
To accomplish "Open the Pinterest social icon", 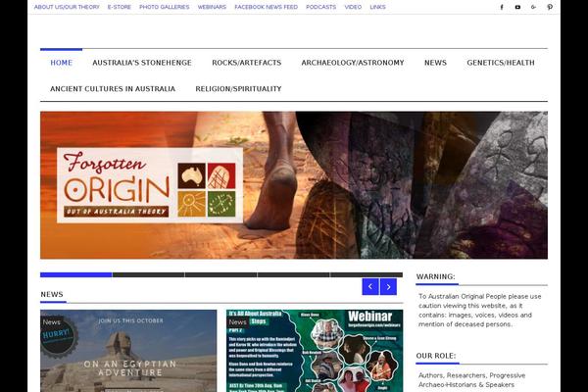I will (550, 7).
